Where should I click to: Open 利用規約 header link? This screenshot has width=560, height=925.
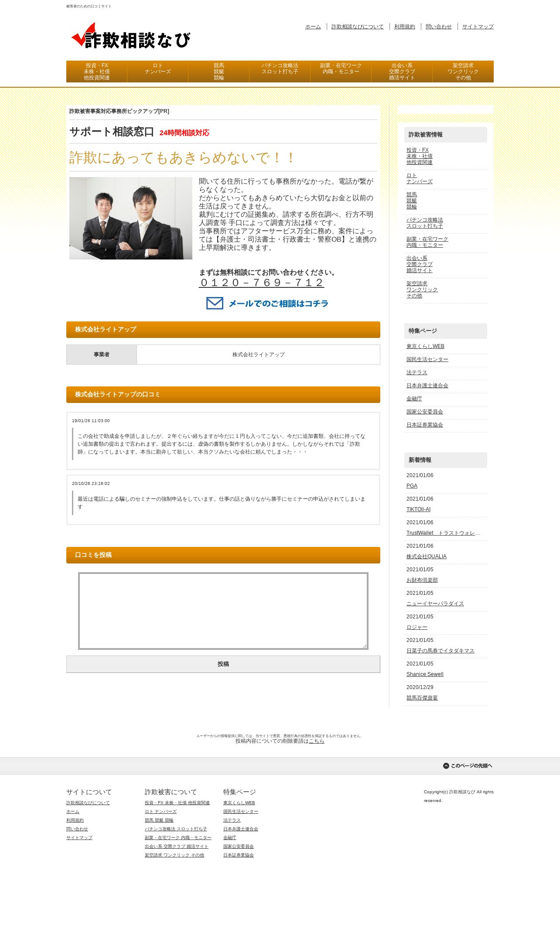[x=405, y=27]
